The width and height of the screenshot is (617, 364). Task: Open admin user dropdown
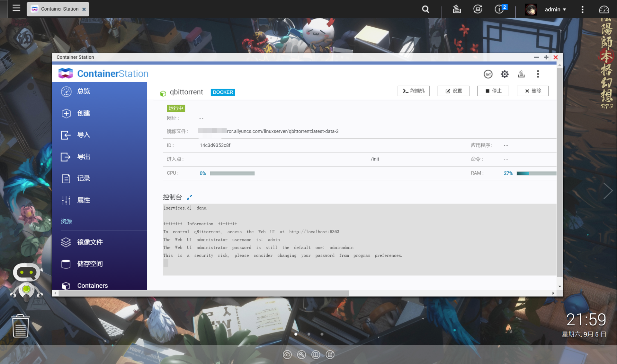pyautogui.click(x=555, y=9)
